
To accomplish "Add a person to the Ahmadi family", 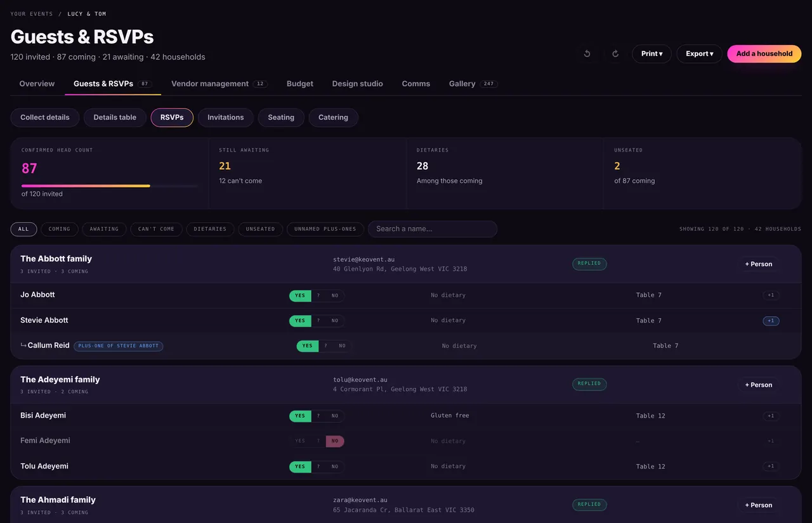I will [759, 505].
